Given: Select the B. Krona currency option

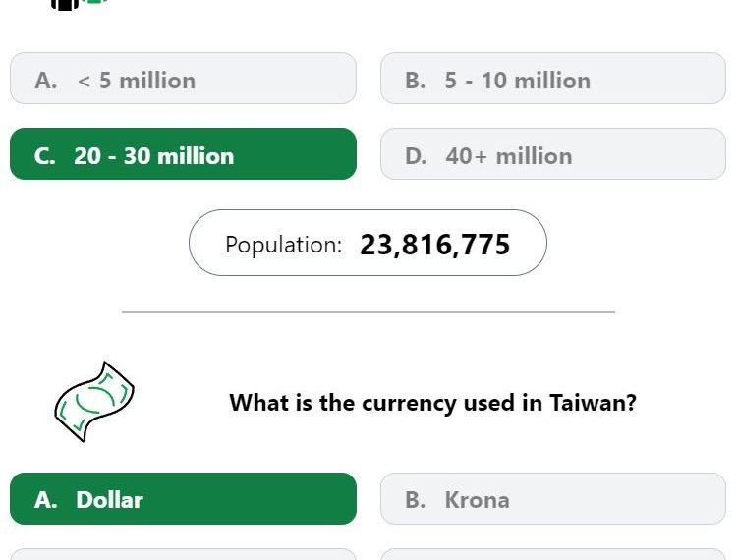Looking at the screenshot, I should pyautogui.click(x=553, y=498).
